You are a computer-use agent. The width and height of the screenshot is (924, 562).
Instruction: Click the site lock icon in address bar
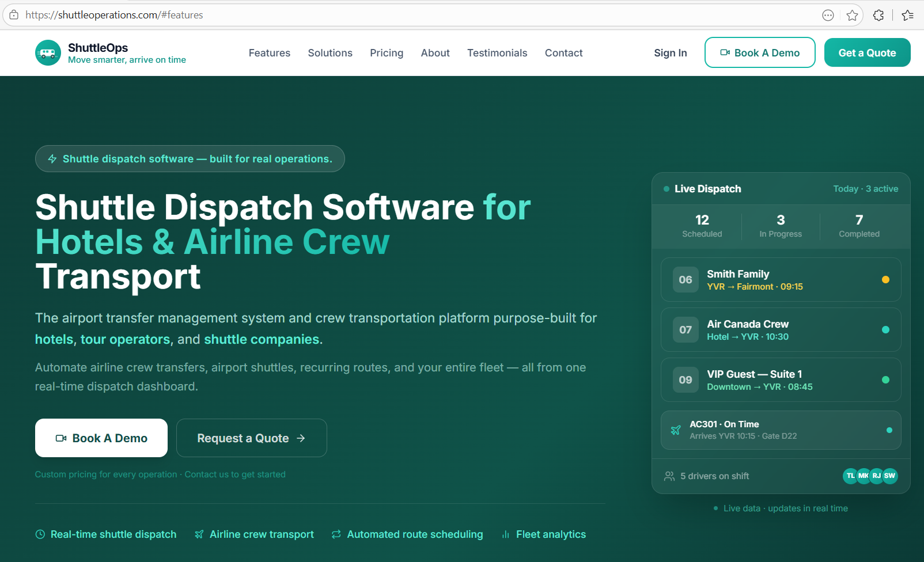14,15
